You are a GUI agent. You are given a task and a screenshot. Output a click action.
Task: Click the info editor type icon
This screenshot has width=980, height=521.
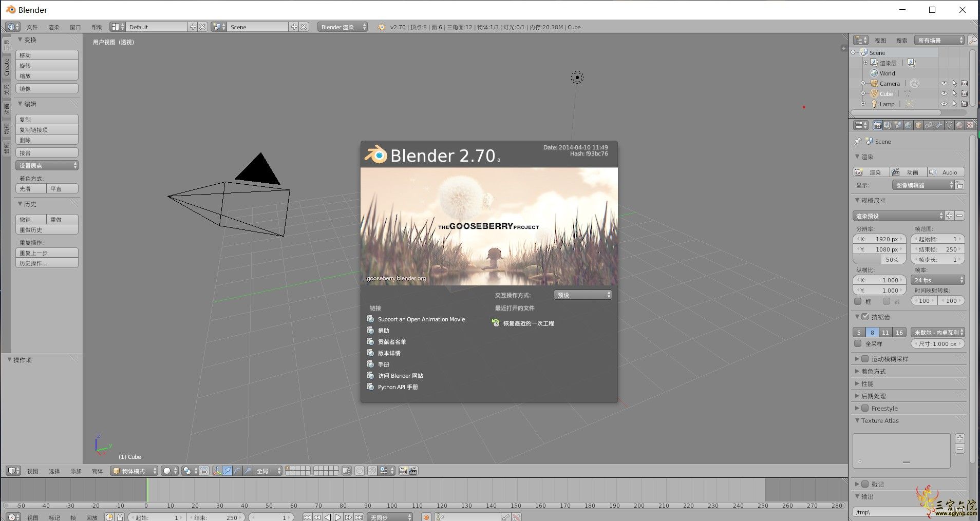(x=13, y=27)
